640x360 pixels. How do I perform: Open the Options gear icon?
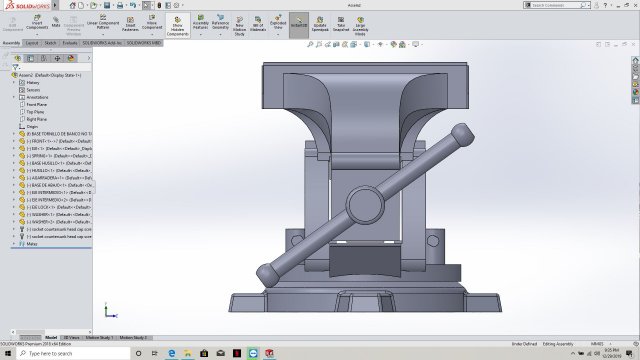pos(176,5)
